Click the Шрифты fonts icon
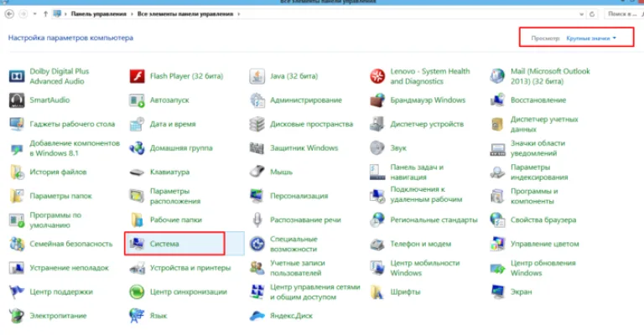644x335 pixels. (377, 292)
